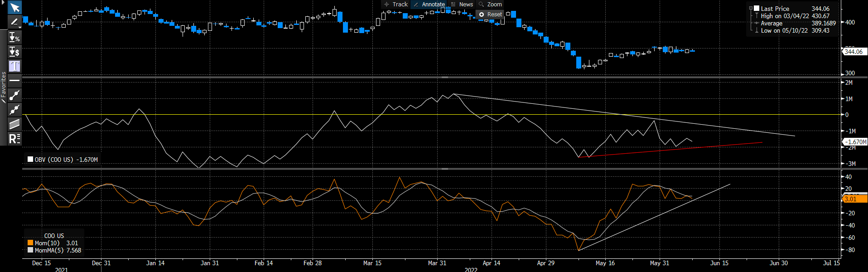868x272 pixels.
Task: Click the 400 price axis label
Action: pyautogui.click(x=850, y=22)
